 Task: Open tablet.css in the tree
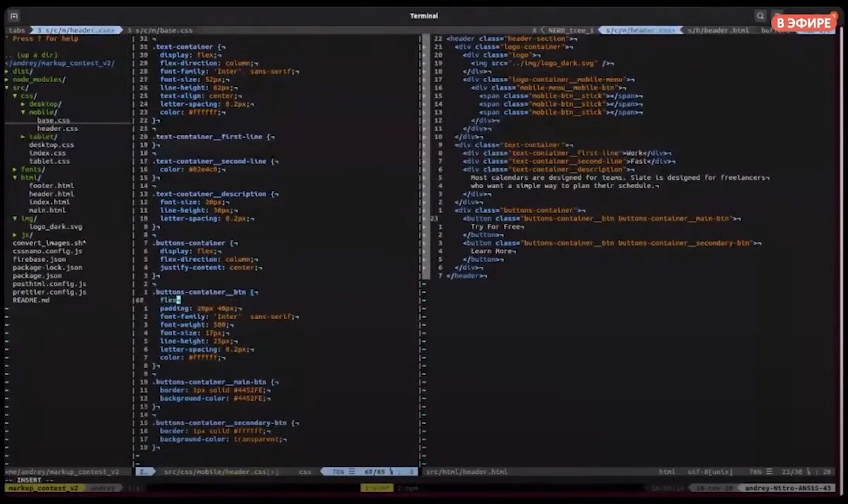[50, 161]
